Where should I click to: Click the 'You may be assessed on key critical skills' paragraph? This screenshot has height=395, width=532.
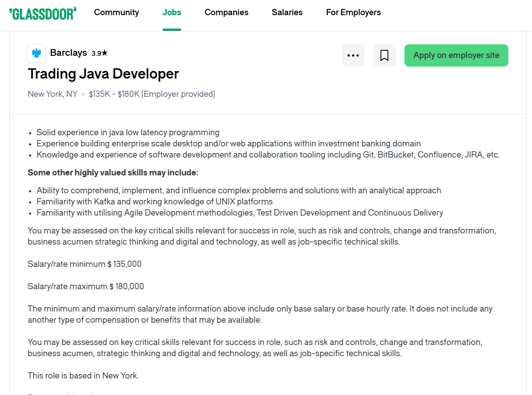255,348
